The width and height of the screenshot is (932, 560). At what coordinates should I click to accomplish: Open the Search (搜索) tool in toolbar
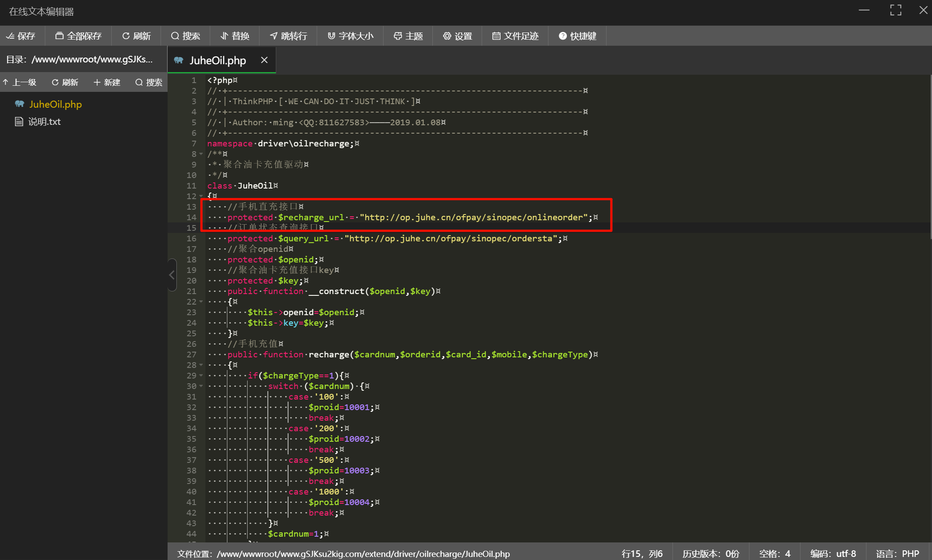[185, 36]
